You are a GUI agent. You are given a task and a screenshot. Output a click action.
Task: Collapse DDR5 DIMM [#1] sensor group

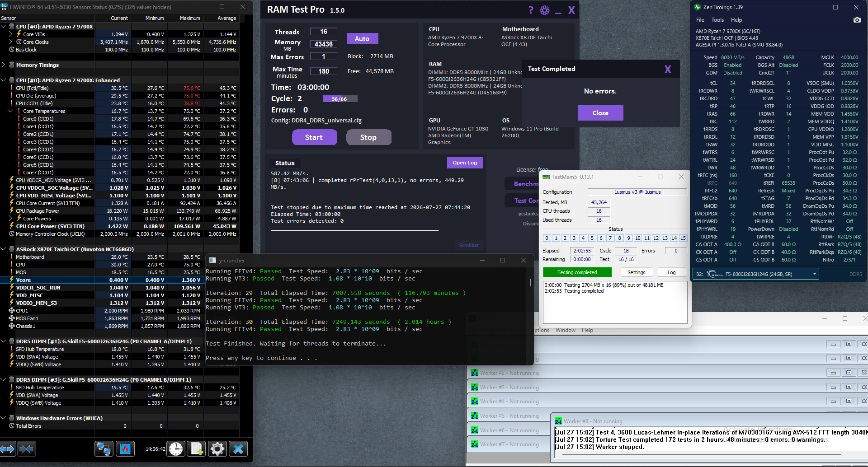click(x=4, y=341)
